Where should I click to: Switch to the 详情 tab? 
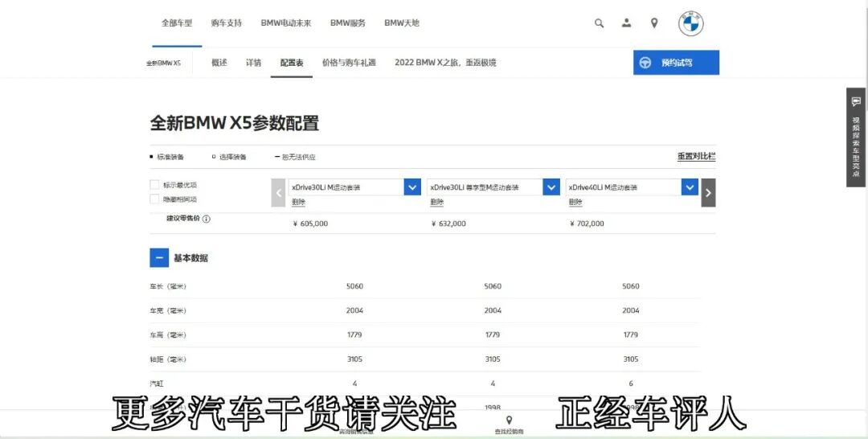click(253, 63)
